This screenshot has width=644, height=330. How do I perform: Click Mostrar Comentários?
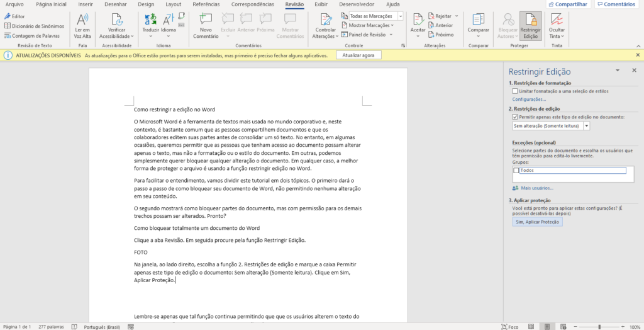291,26
